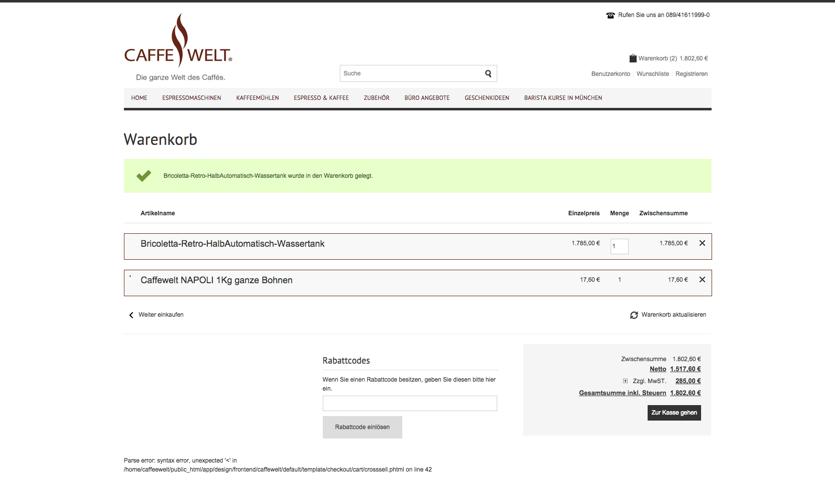
Task: Click the Rabattcode input field
Action: coord(410,403)
